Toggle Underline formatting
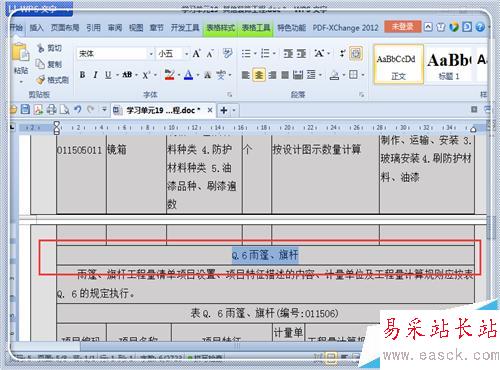The image size is (500, 370). (x=108, y=75)
